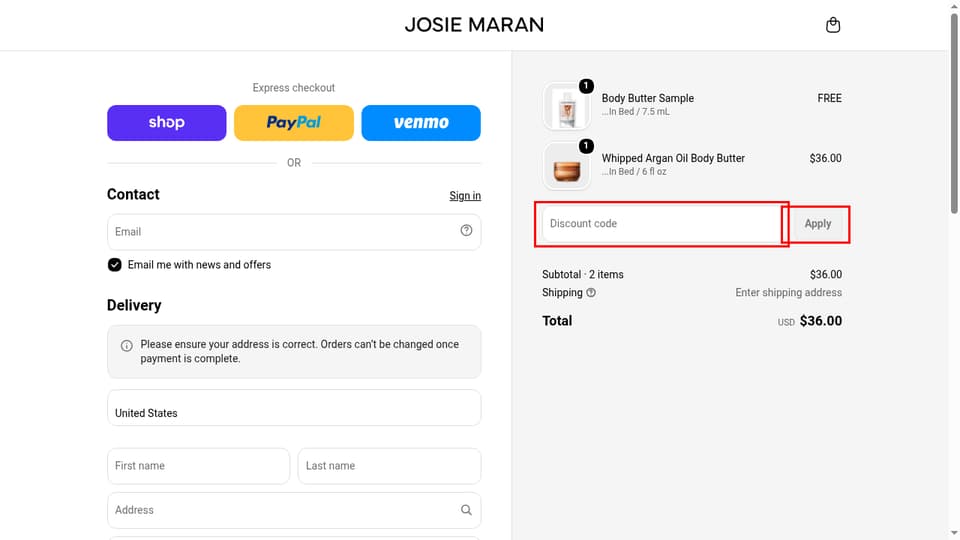
Task: Click the Whipped Argan Oil Body Butter name
Action: pyautogui.click(x=673, y=158)
